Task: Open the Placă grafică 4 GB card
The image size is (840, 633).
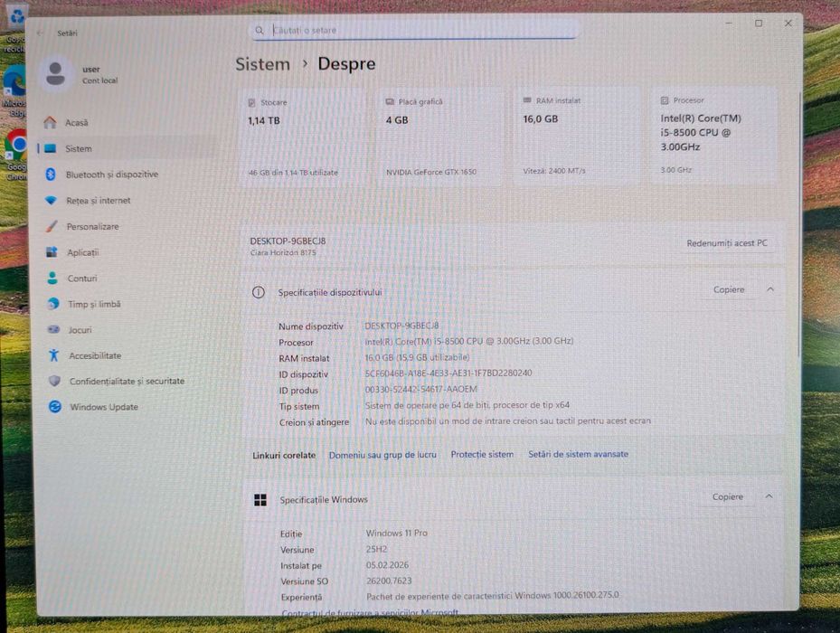Action: pyautogui.click(x=439, y=137)
